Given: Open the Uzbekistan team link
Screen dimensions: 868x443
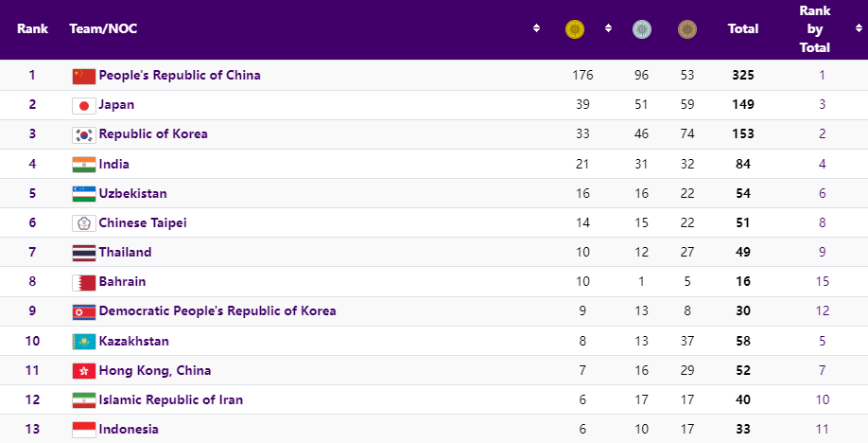Looking at the screenshot, I should [x=133, y=193].
